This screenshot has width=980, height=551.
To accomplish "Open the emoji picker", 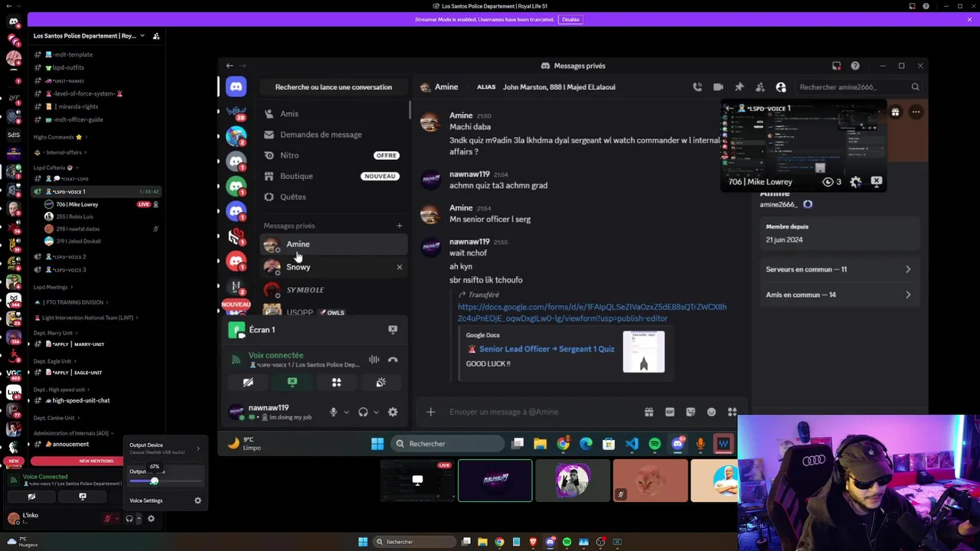I will point(711,412).
